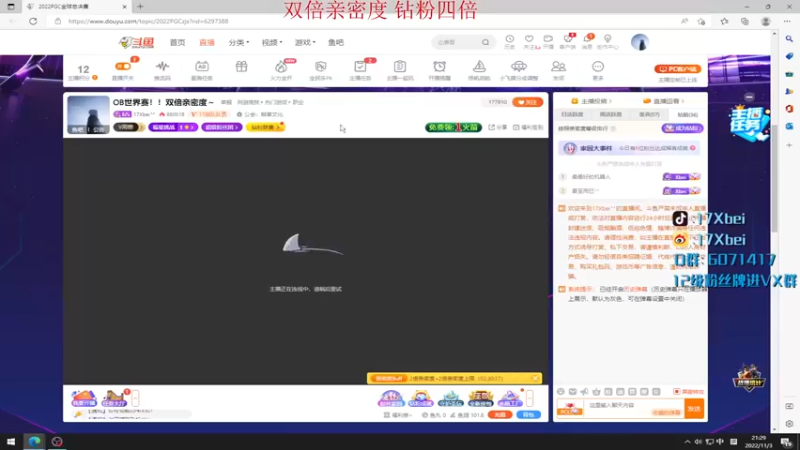Image resolution: width=800 pixels, height=450 pixels.
Task: Open the 直播 navigation item
Action: pos(207,42)
